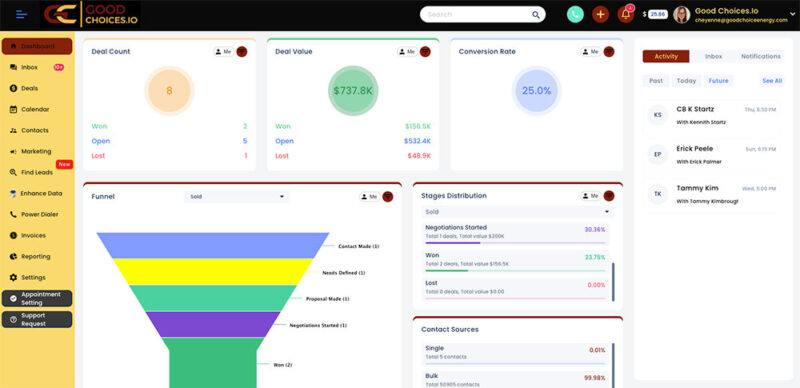This screenshot has height=388, width=800.
Task: Click the Deal Value filter icon
Action: click(x=426, y=52)
